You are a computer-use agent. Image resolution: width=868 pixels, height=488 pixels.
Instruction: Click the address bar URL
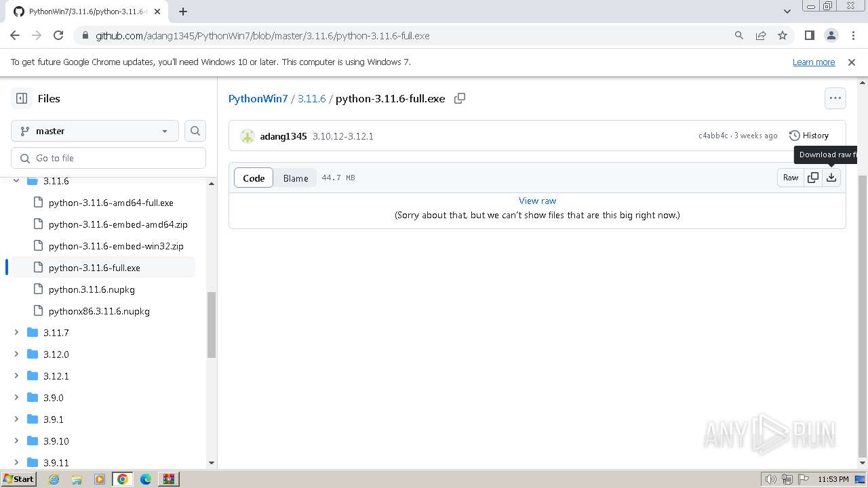pyautogui.click(x=262, y=35)
